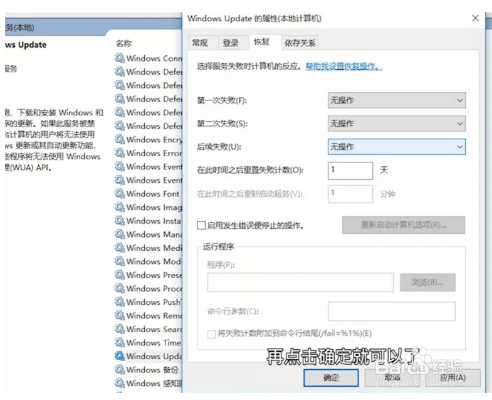Select the Windows Time service name text
The height and width of the screenshot is (400, 492).
point(154,343)
